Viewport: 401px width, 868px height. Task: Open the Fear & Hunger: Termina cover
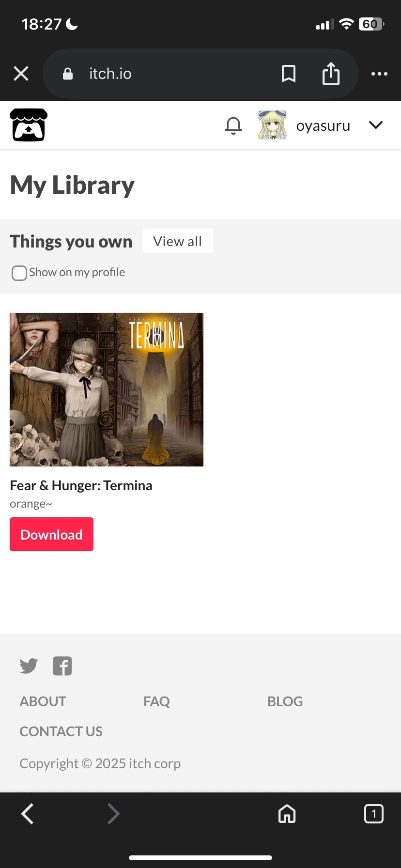(107, 389)
